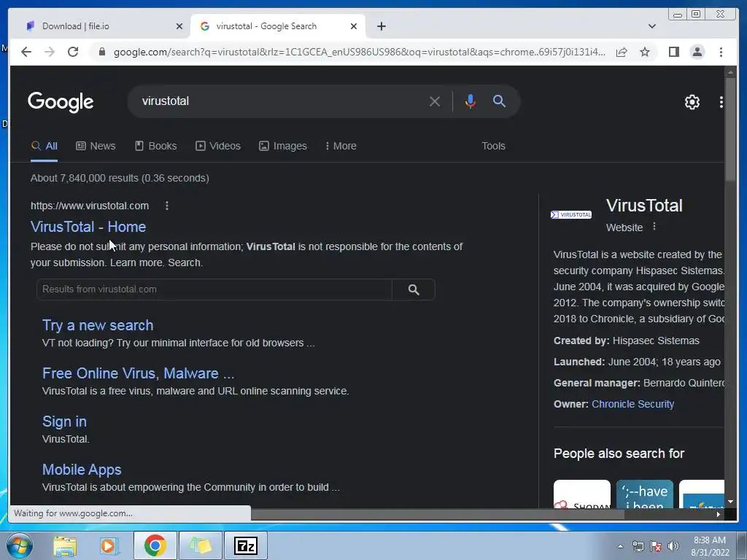
Task: Submit Google search magnifier button
Action: coord(499,101)
